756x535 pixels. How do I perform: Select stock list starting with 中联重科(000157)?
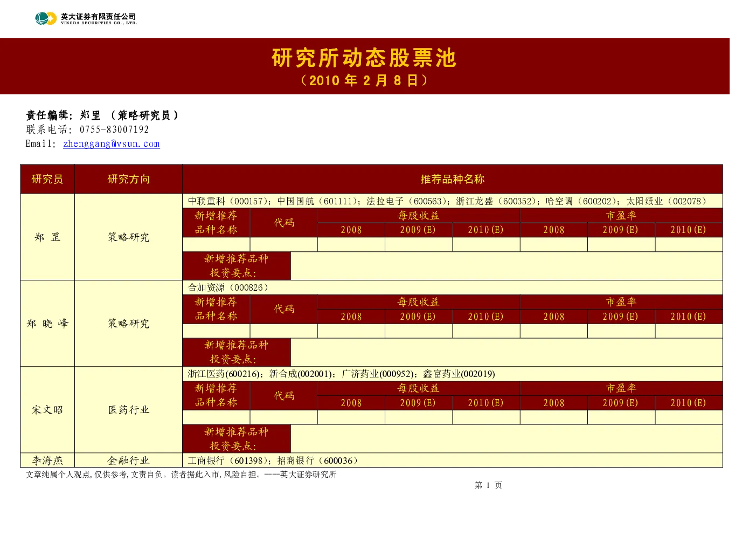447,201
